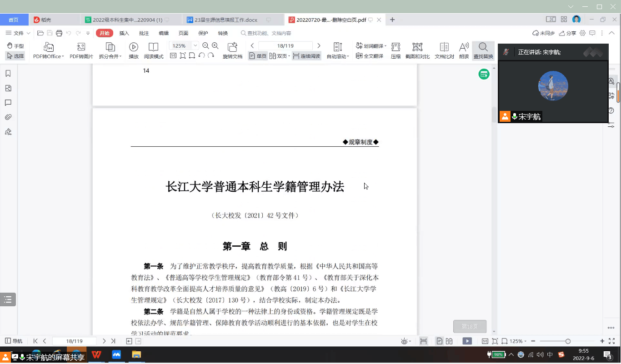Switch to the 23届生源信息填报工作.docx document tab
Viewport: 621px width, 364px height.
(225, 20)
